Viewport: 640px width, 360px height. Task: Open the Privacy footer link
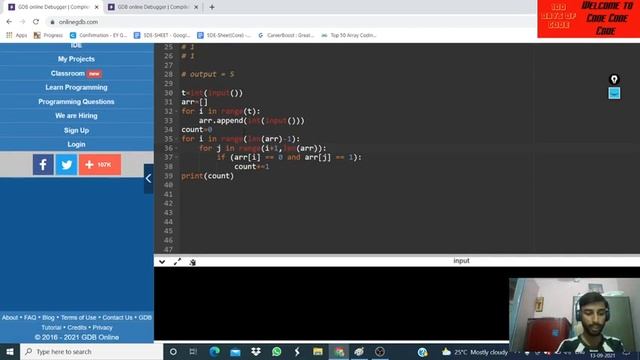click(x=102, y=328)
